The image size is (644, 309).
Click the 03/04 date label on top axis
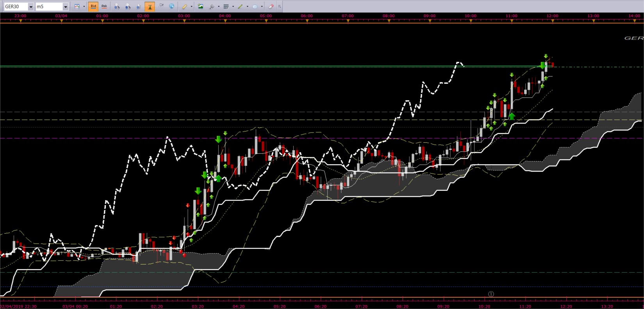coord(61,16)
